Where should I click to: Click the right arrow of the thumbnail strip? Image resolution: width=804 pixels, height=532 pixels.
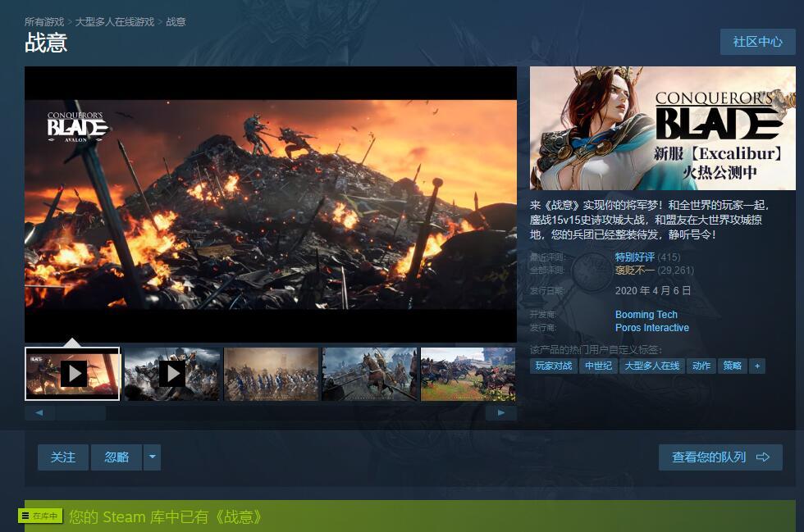click(x=501, y=412)
